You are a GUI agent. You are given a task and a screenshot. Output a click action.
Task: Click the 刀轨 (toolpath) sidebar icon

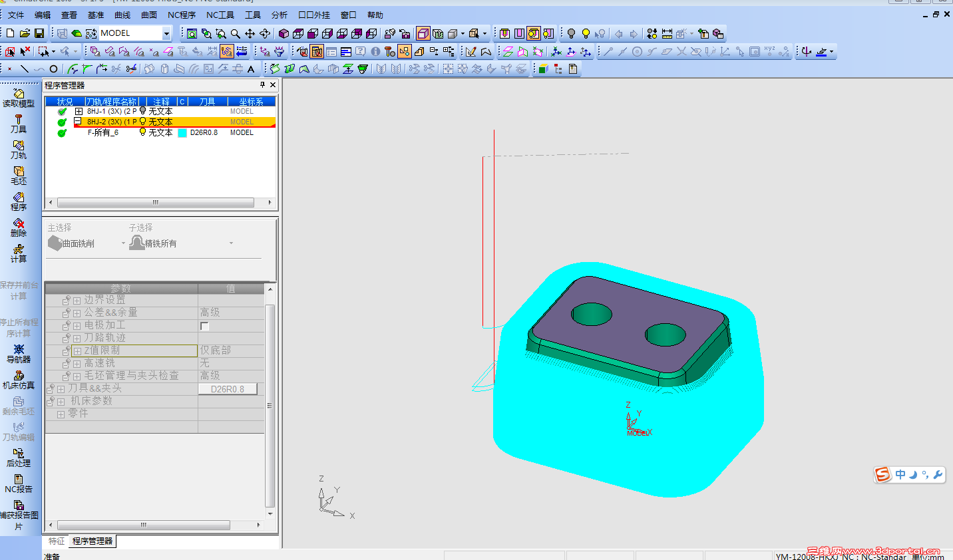coord(19,150)
